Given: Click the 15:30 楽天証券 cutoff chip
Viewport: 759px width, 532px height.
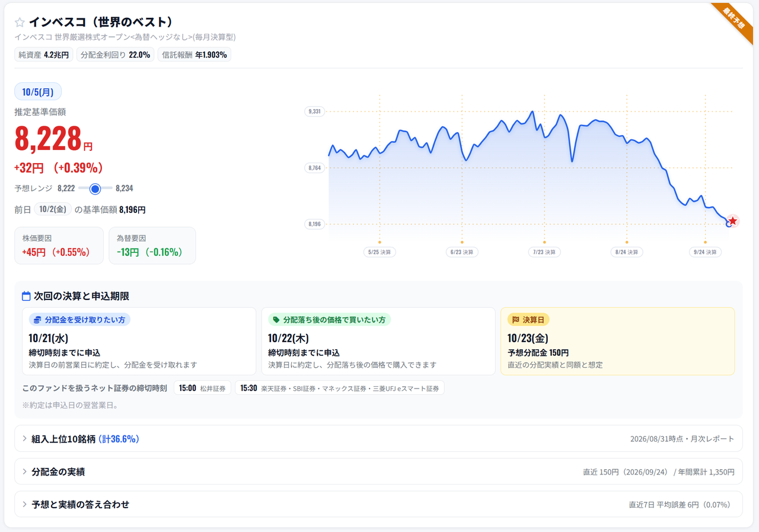Looking at the screenshot, I should pyautogui.click(x=340, y=388).
